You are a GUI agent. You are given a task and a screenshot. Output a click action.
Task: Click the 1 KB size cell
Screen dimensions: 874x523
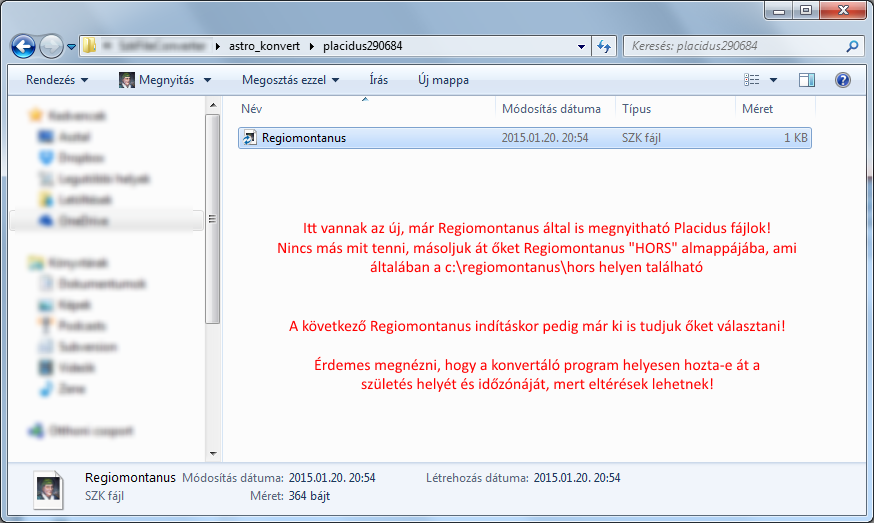click(795, 138)
